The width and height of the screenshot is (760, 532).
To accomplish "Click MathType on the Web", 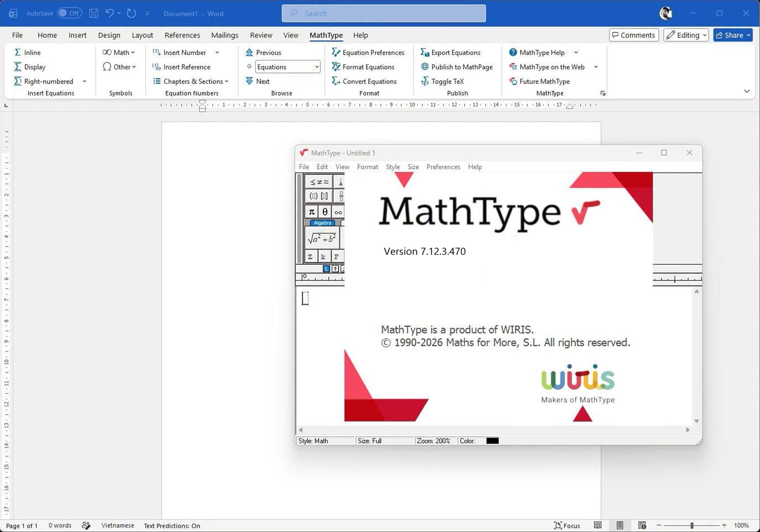I will click(547, 67).
